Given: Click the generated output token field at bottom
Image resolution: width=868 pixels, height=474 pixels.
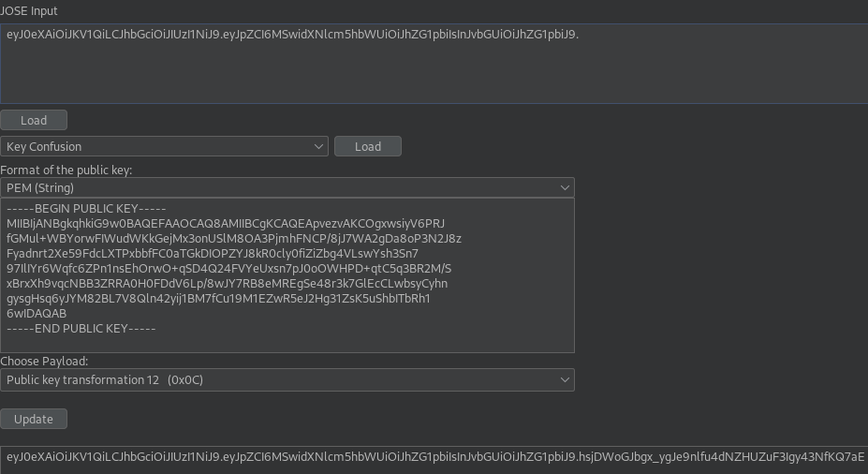Looking at the screenshot, I should coord(434,457).
